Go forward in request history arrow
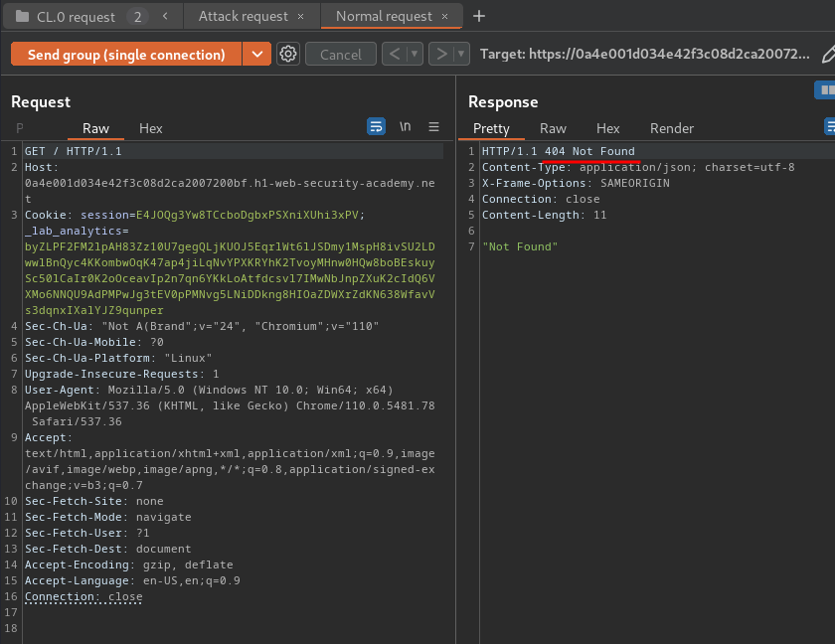 tap(441, 55)
